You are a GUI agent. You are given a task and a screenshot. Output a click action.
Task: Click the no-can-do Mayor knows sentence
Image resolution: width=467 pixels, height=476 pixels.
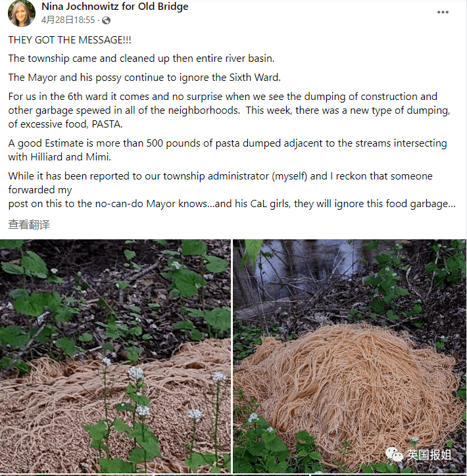[232, 204]
